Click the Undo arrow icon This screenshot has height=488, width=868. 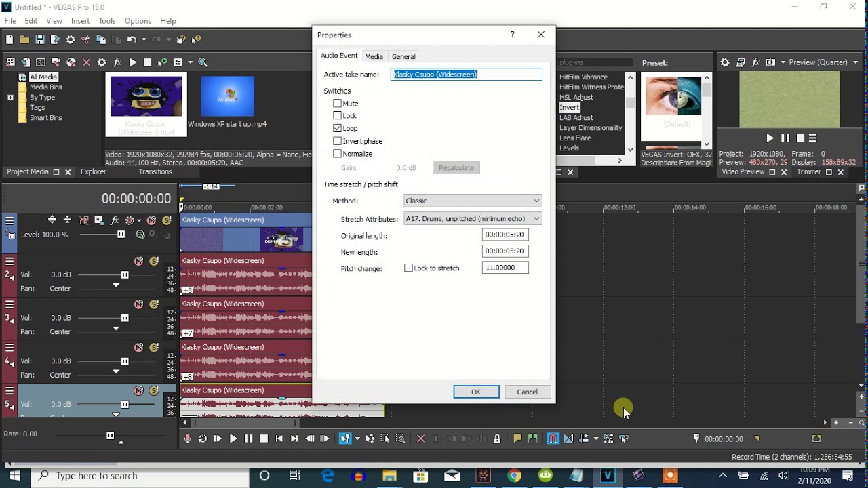pos(131,40)
